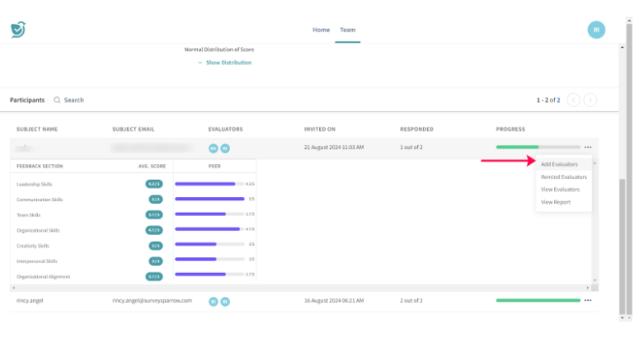The image size is (644, 339).
Task: Go to next page of participants
Action: coord(590,100)
